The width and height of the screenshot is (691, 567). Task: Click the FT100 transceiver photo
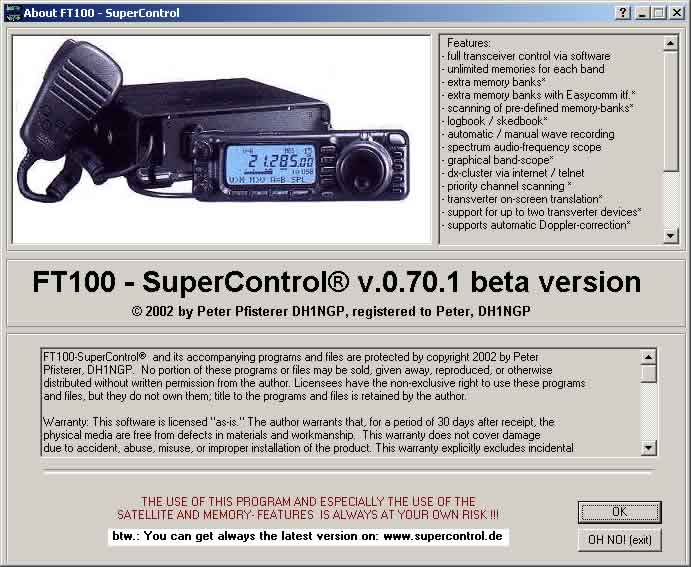[x=222, y=139]
